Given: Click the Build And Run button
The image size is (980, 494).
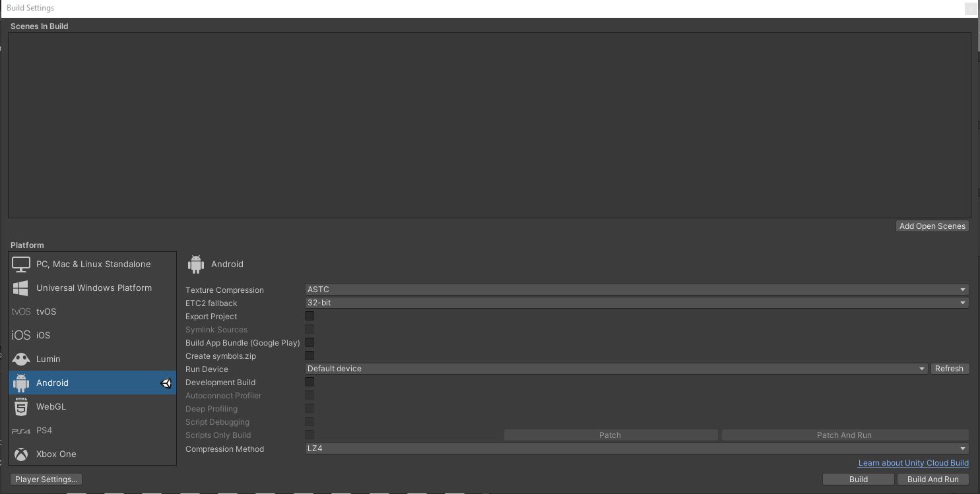Looking at the screenshot, I should click(932, 479).
